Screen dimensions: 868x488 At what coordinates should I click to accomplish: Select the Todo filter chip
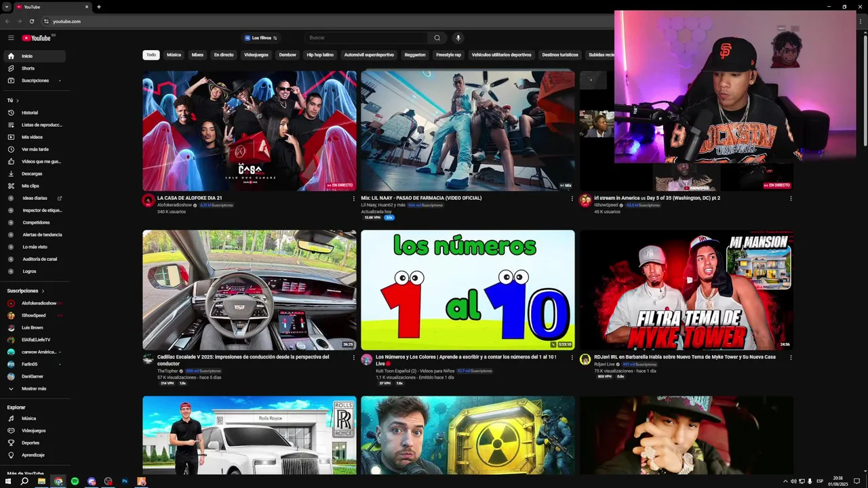[151, 55]
